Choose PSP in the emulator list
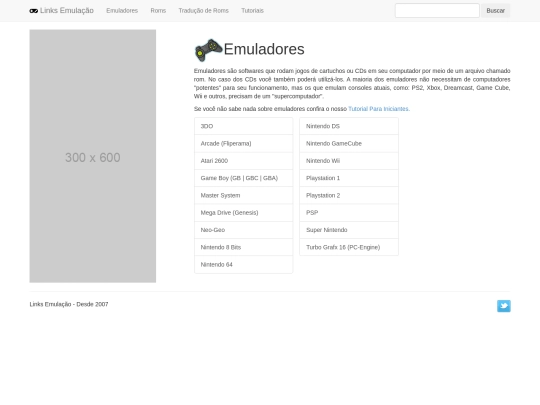Image resolution: width=540 pixels, height=405 pixels. pyautogui.click(x=349, y=212)
